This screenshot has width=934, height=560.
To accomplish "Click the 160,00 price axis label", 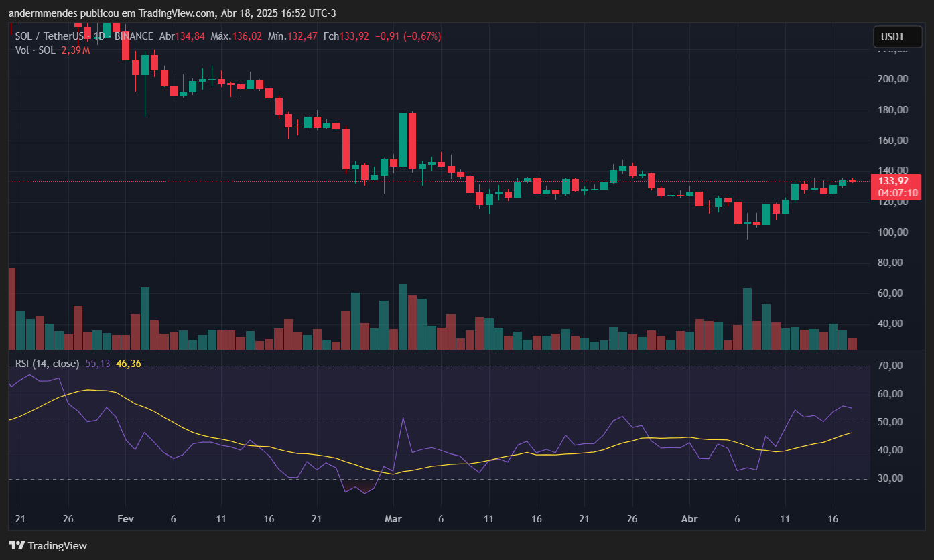I will click(893, 141).
